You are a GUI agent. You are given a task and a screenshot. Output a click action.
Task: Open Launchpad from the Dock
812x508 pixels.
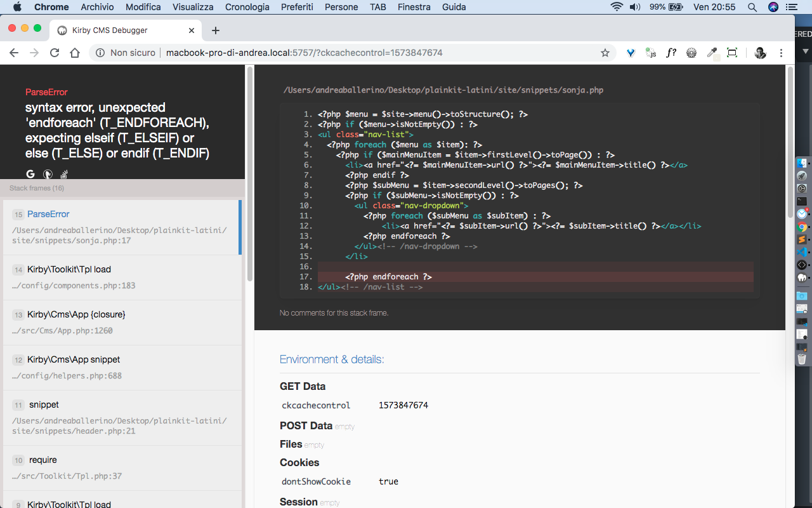[x=802, y=176]
